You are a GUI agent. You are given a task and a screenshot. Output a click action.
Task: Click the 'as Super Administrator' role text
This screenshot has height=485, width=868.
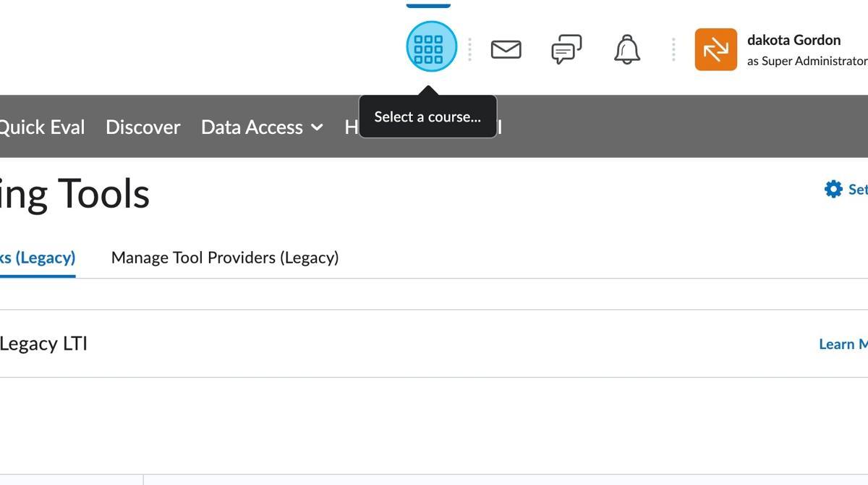pyautogui.click(x=807, y=62)
